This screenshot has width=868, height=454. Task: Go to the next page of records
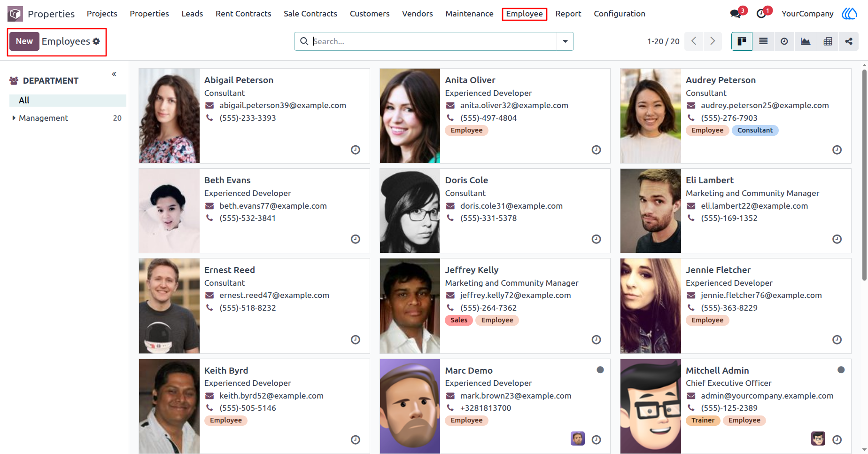[x=713, y=41]
